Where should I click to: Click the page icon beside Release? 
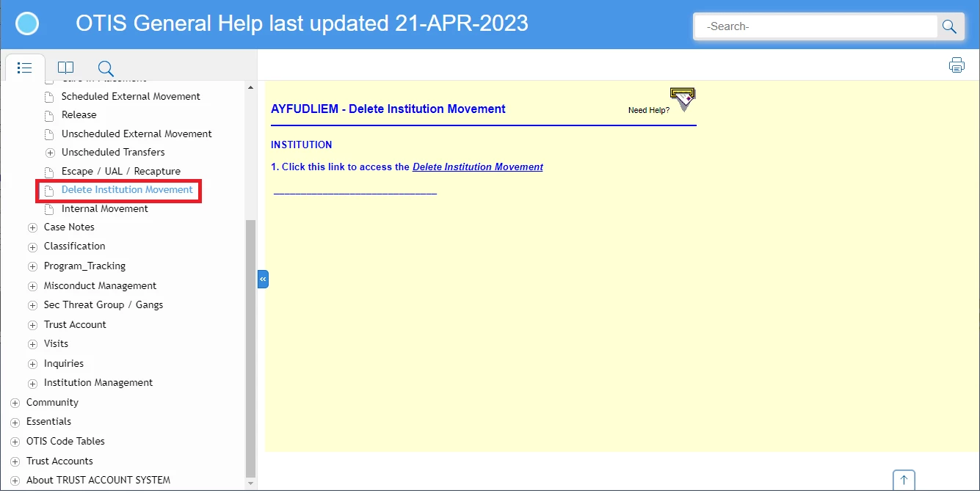click(x=50, y=115)
